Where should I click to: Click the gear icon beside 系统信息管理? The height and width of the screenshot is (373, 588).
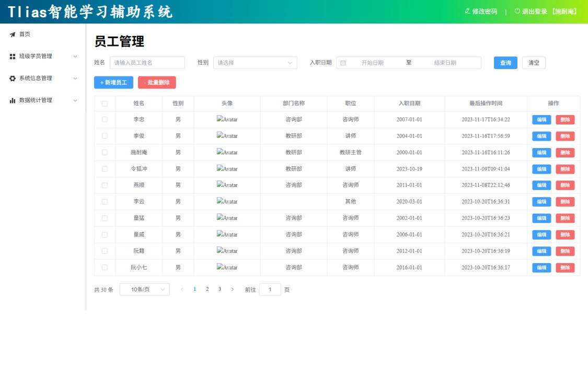click(x=13, y=78)
